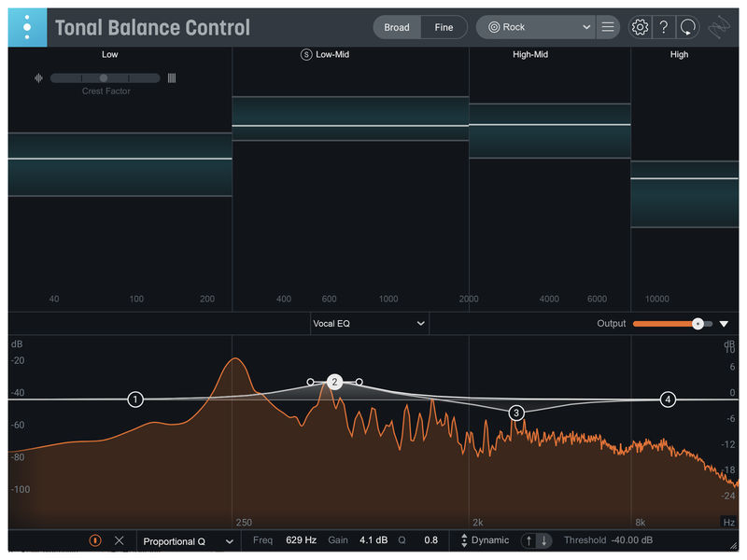
Task: Click right Q handle of node 2
Action: click(x=359, y=382)
